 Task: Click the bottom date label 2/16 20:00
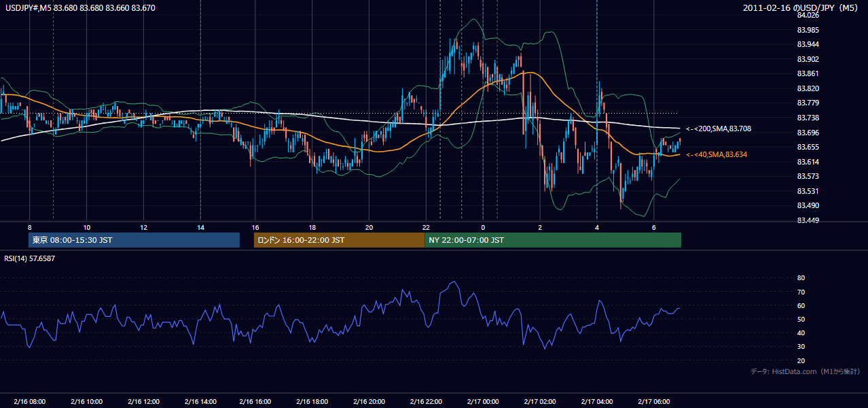(x=369, y=402)
